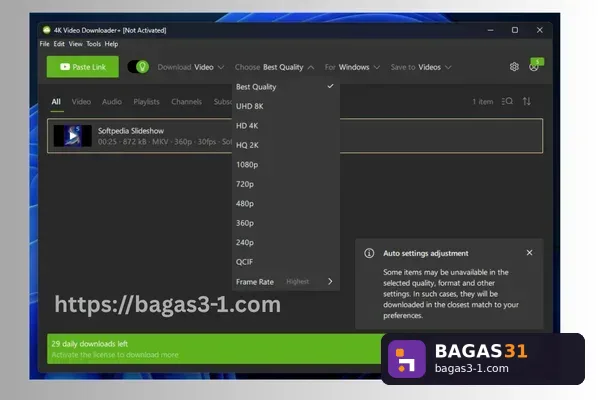Choose 360p quality
This screenshot has height=400, width=600.
285,224
